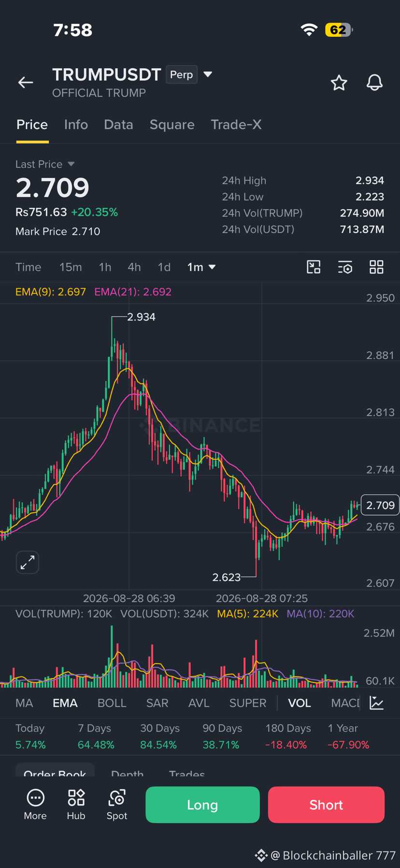Viewport: 400px width, 868px height.
Task: Tap the 180 Days -18.40% performance
Action: (288, 737)
